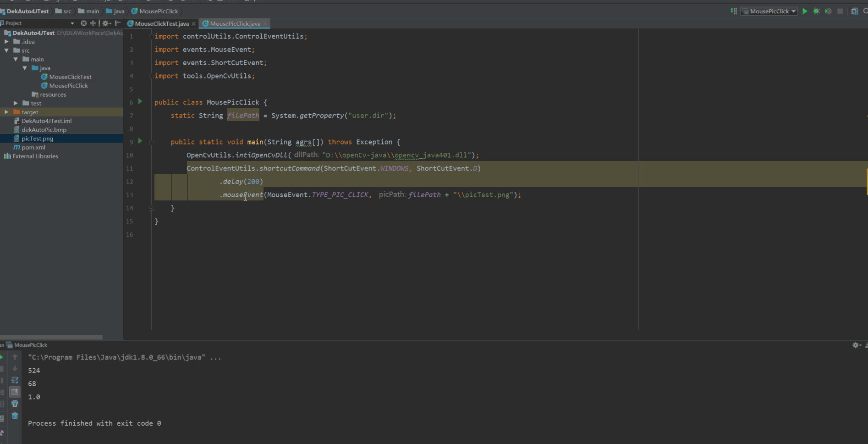The image size is (868, 444).
Task: Click the Project panel horizontal scrollbar
Action: [51, 337]
